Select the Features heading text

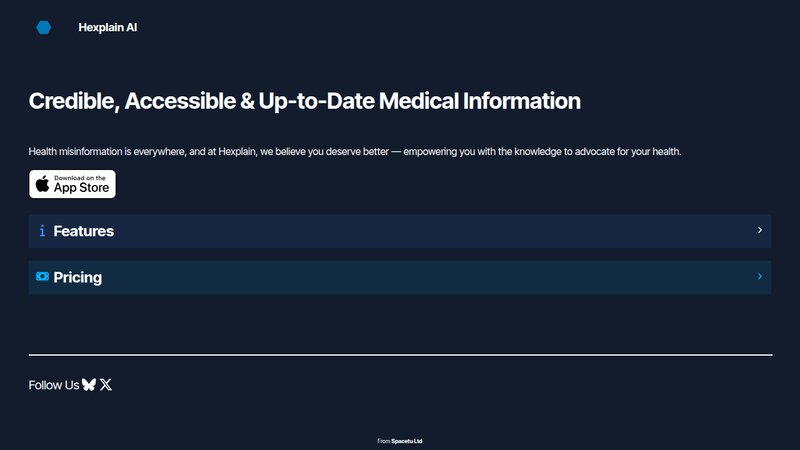84,231
